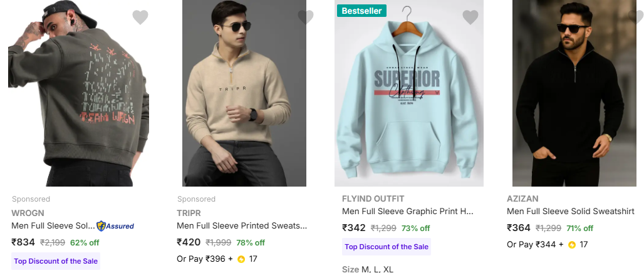
Task: Open Men Full Sleeve Solid Sweatshirt title
Action: [570, 212]
